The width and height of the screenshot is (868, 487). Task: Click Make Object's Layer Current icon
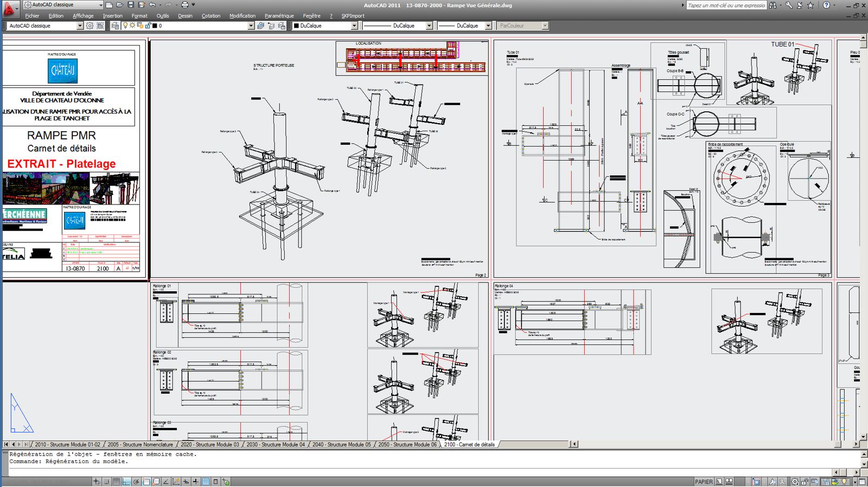260,25
